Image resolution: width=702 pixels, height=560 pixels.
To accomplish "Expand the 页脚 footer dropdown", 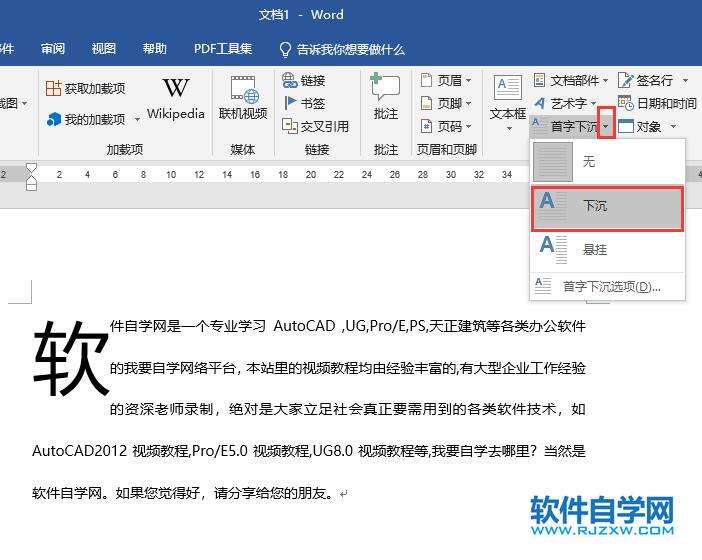I will [442, 103].
